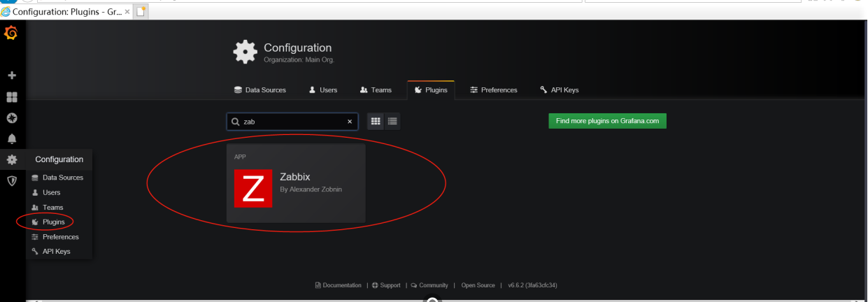This screenshot has height=302, width=868.
Task: Open the Data Sources tab
Action: point(260,90)
